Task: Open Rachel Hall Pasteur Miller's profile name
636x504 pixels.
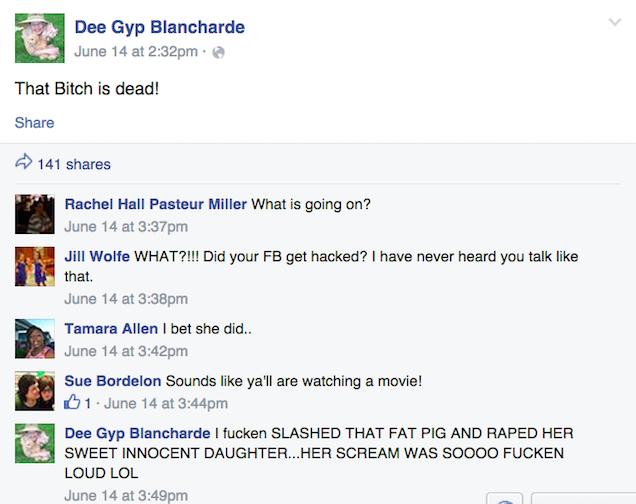Action: [155, 204]
